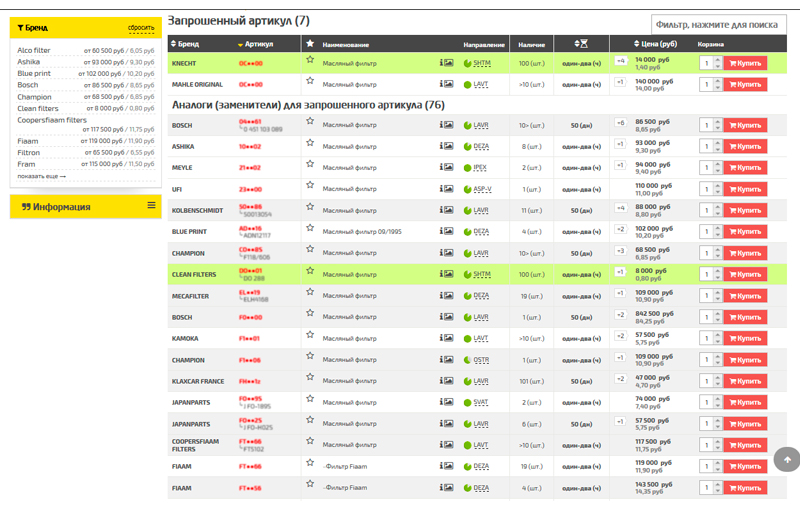
Task: Star the MAHLE ORIGINAL item
Action: (310, 81)
